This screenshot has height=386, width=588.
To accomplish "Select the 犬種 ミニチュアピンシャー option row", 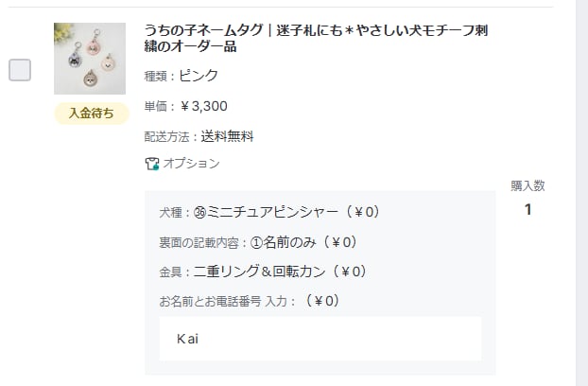I will (x=269, y=212).
